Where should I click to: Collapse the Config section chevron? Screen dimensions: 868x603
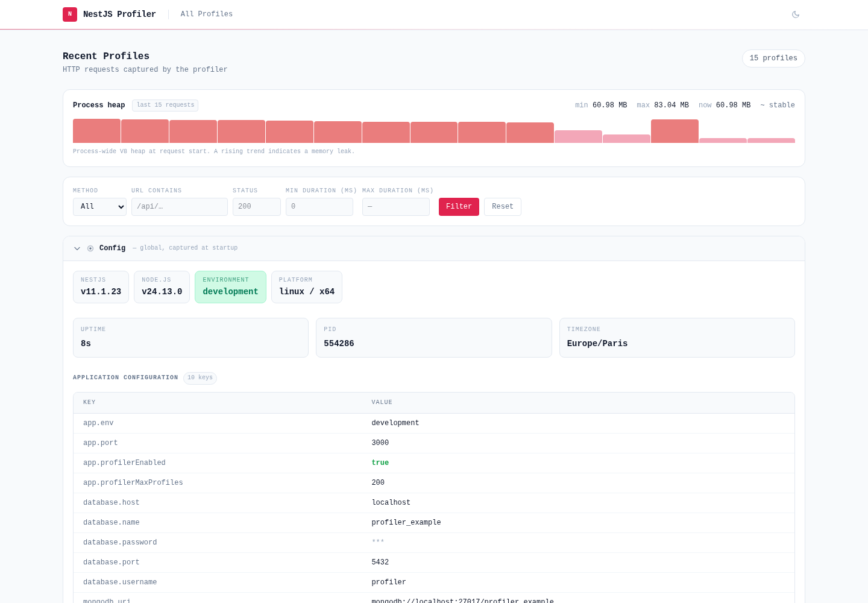coord(77,248)
